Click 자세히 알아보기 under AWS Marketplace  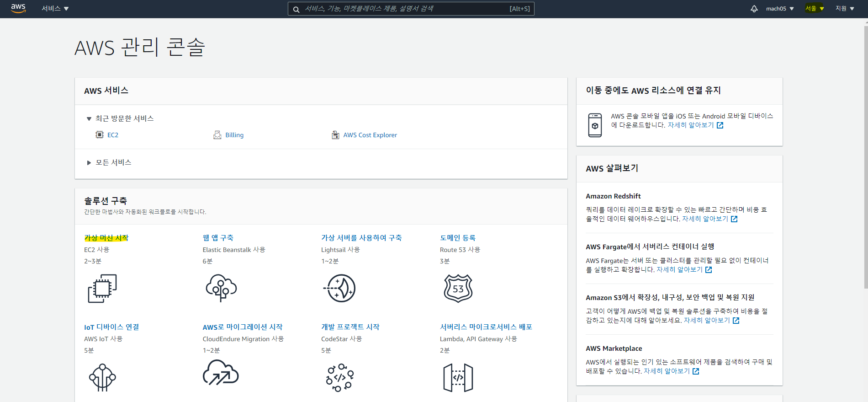[667, 371]
